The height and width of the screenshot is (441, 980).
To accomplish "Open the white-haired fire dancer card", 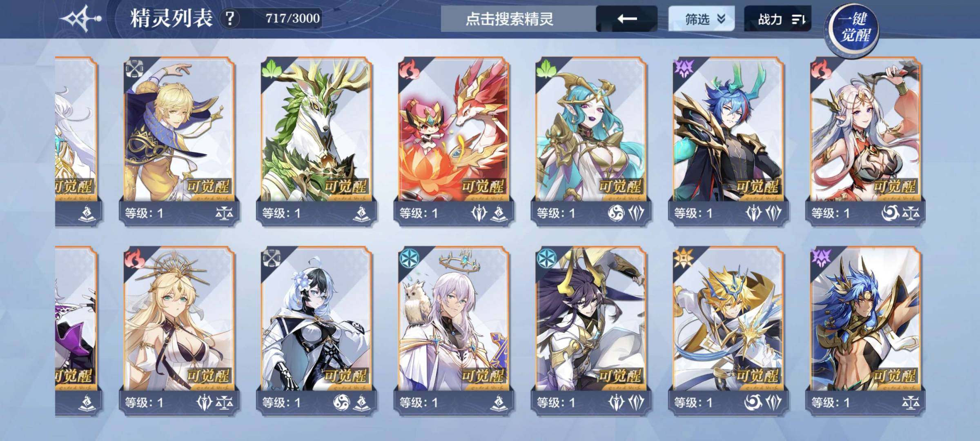I will [x=865, y=142].
